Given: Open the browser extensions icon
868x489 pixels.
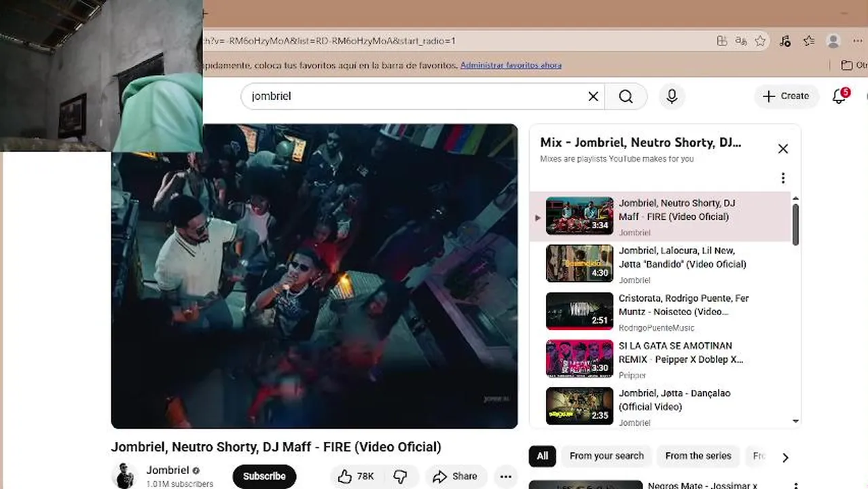Looking at the screenshot, I should click(x=784, y=41).
